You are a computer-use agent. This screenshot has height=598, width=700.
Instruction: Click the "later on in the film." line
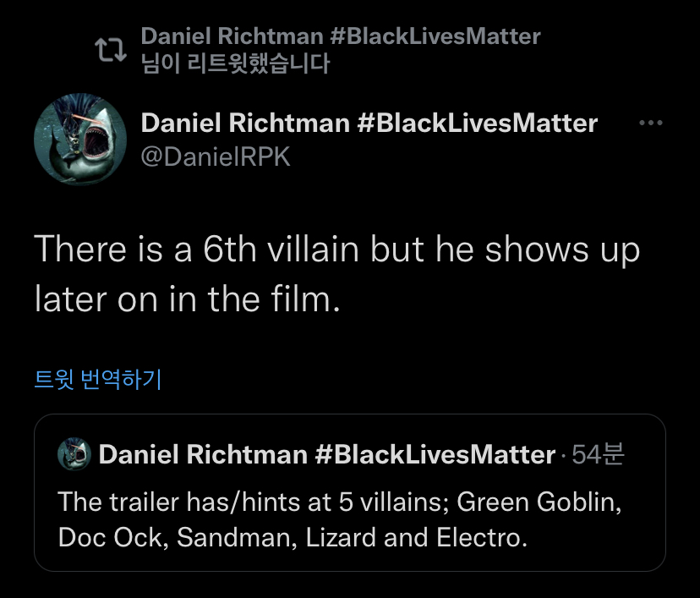[187, 299]
